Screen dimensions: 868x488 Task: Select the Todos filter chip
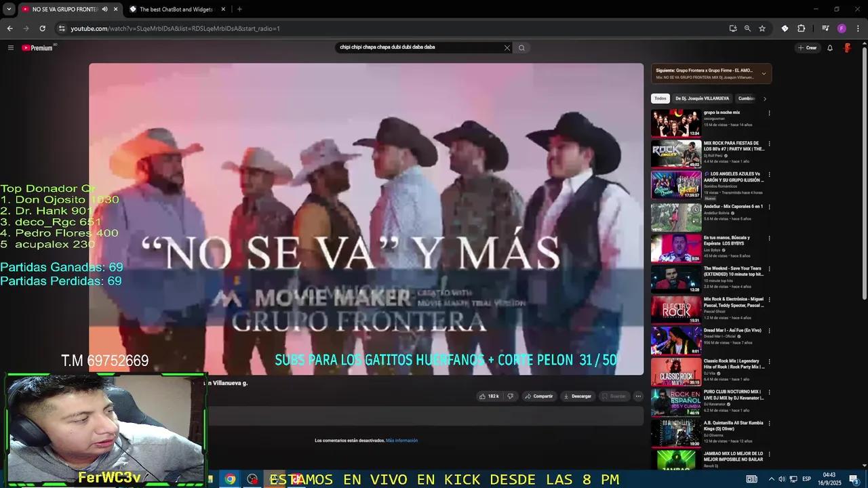click(660, 98)
